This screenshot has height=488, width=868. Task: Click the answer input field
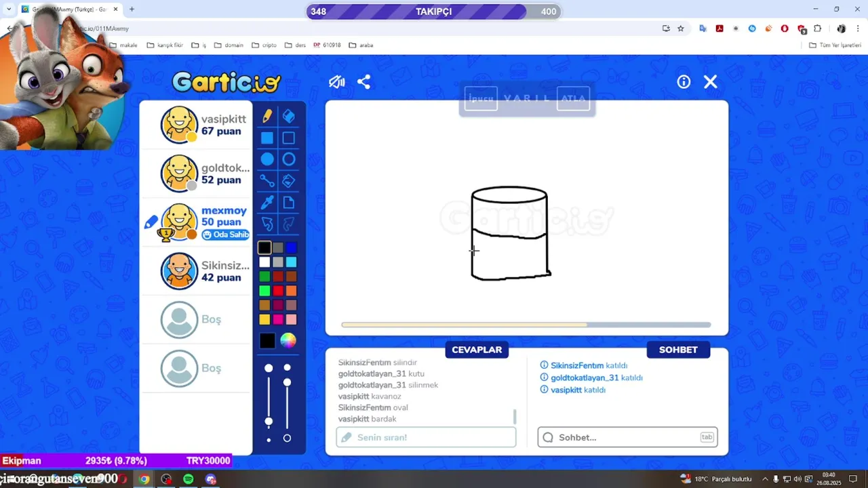(x=426, y=437)
